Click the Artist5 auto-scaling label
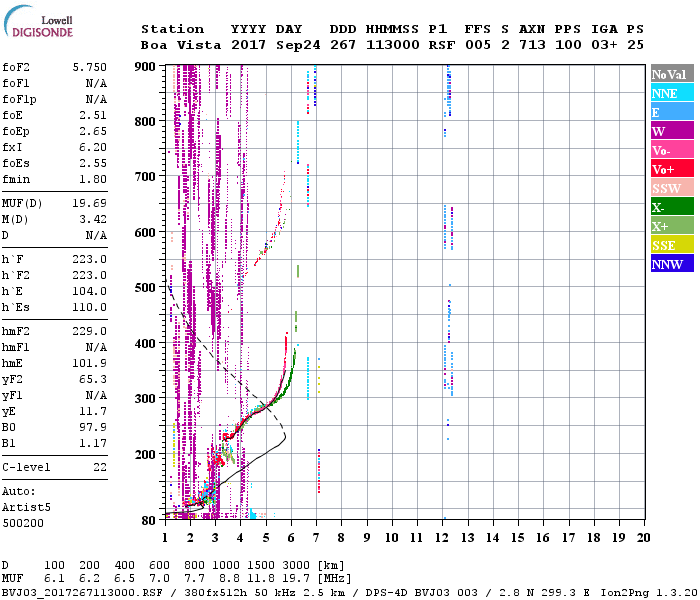Image resolution: width=700 pixels, height=600 pixels. [x=25, y=507]
